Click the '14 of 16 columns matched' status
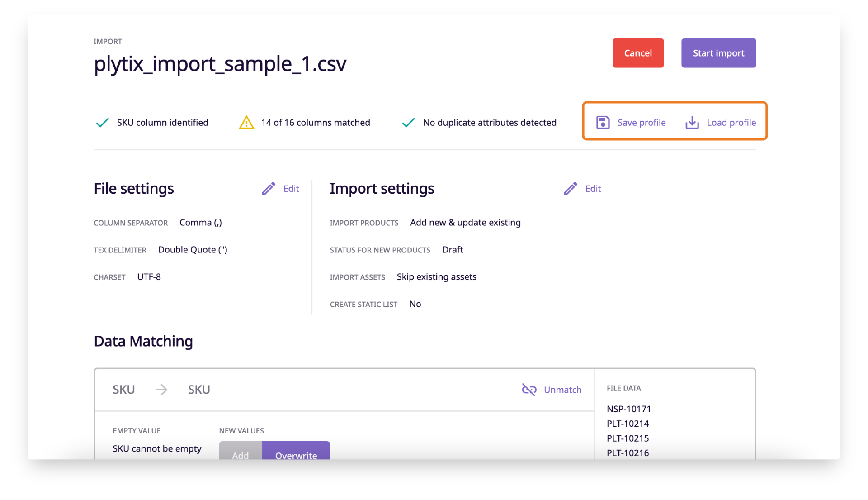This screenshot has width=868, height=500. click(316, 123)
